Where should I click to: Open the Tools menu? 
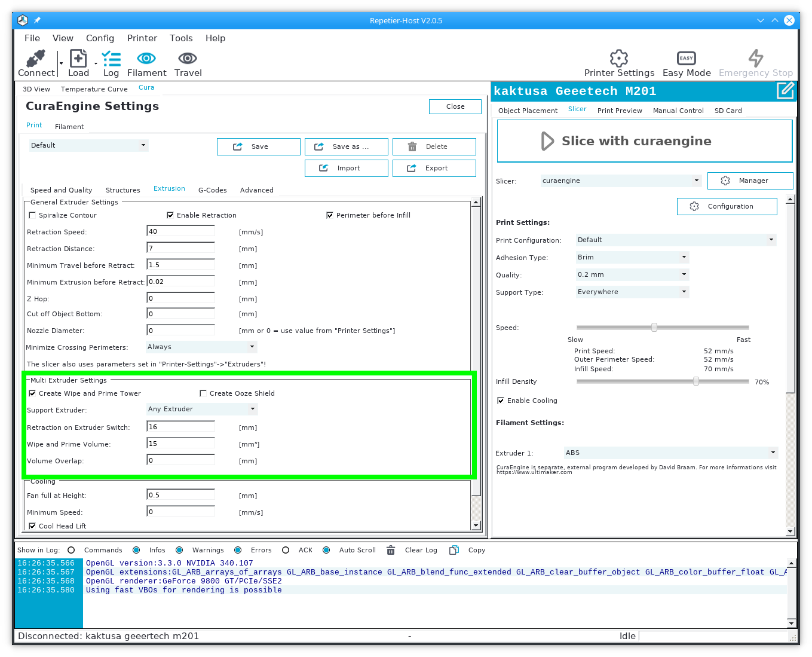(x=181, y=38)
